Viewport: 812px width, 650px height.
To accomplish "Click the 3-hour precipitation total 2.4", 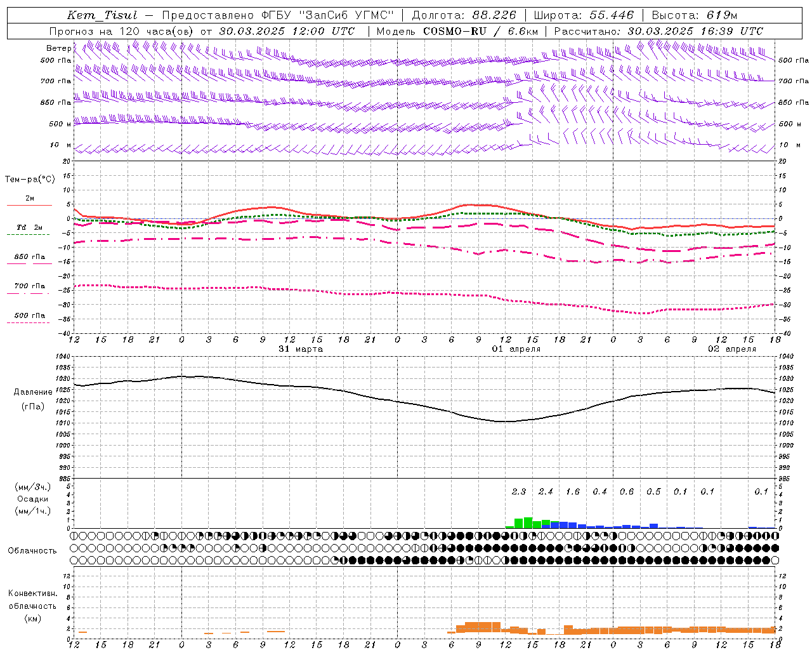I will [546, 491].
